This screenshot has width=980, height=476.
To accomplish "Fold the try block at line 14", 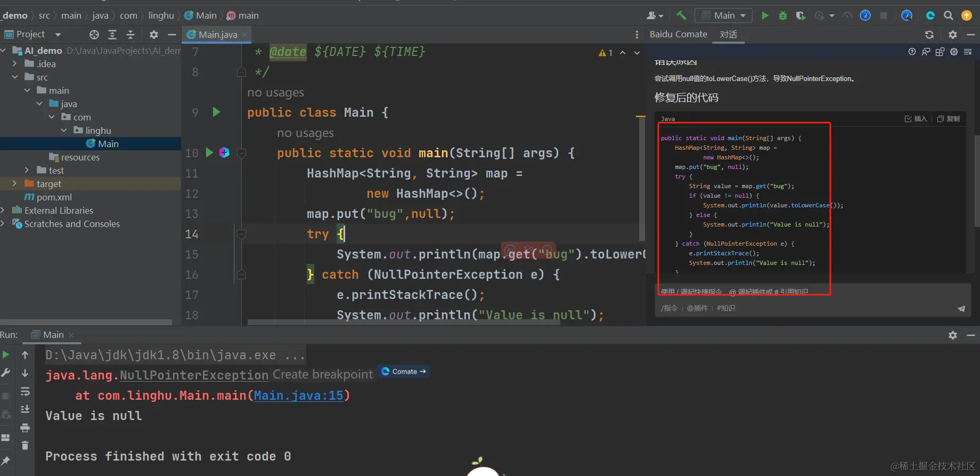I will [x=241, y=234].
